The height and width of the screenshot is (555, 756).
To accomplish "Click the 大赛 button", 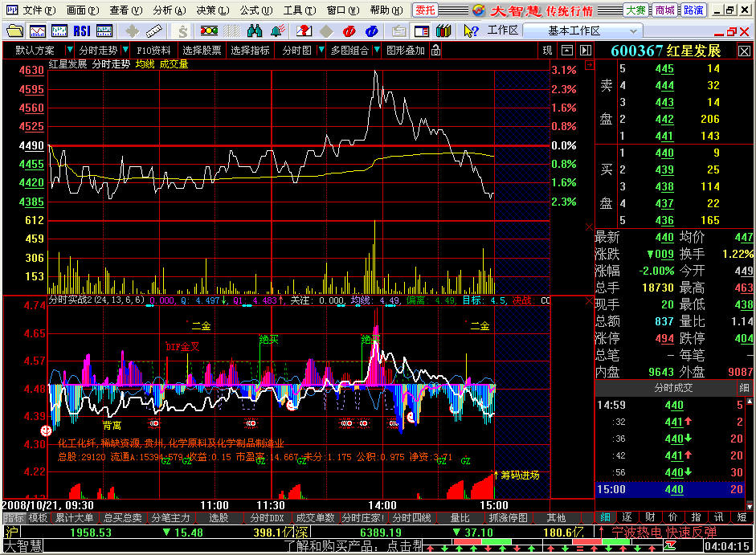I will pos(635,10).
